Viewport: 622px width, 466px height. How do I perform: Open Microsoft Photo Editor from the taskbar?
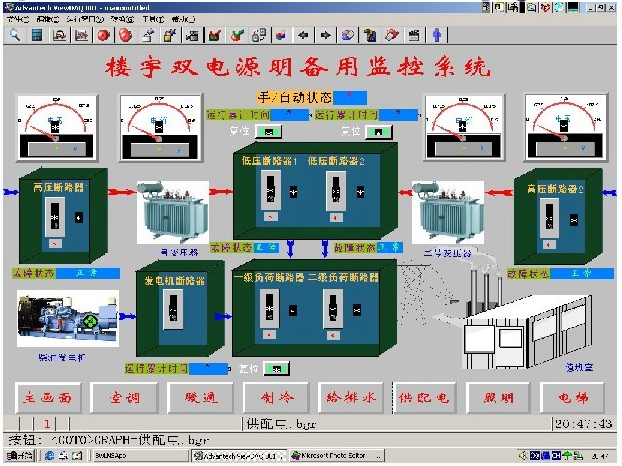coord(331,456)
